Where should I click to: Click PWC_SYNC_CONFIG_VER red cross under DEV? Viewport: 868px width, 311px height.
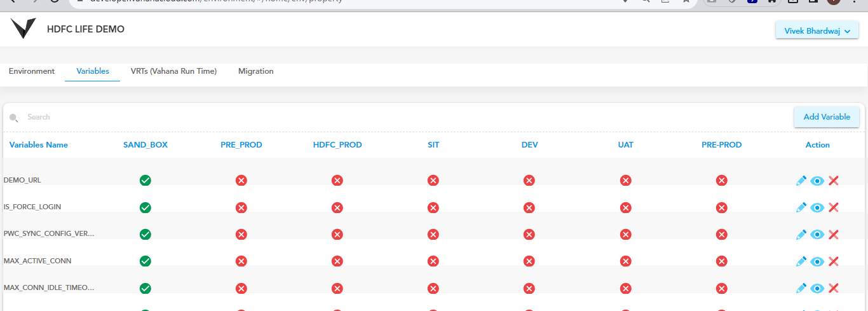529,235
